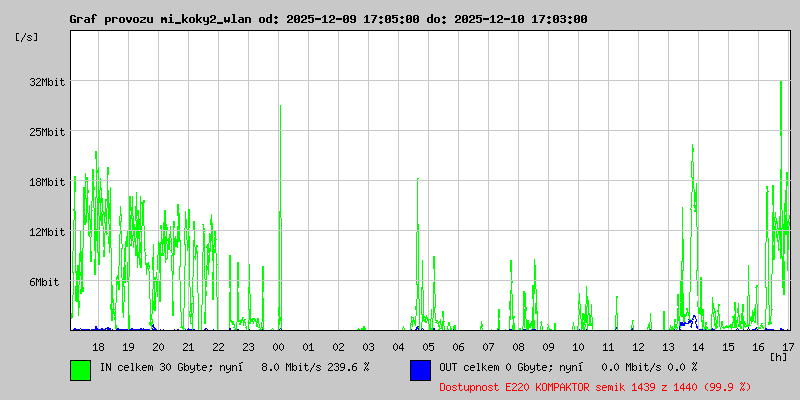Click the hour 09 x-axis label
This screenshot has width=800, height=400.
coord(548,347)
